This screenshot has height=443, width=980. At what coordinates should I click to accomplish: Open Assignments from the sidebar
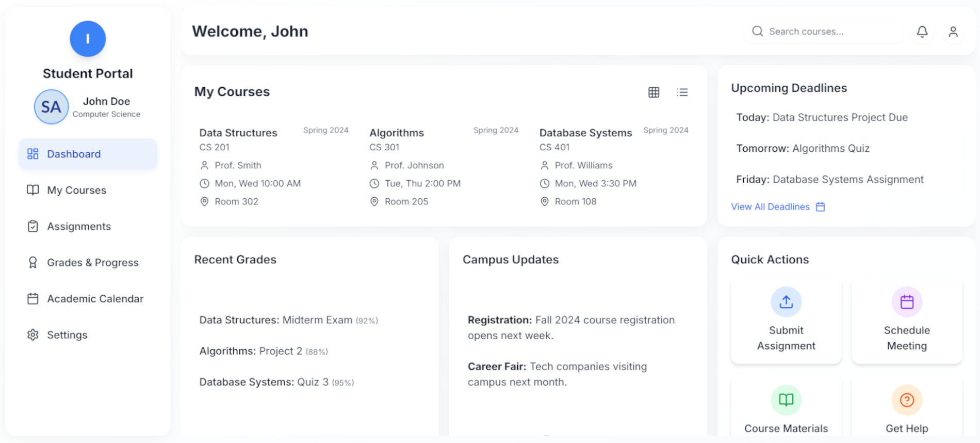(x=78, y=226)
